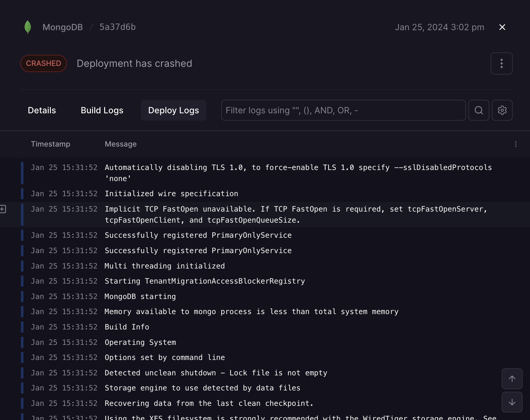
Task: Focus the Filter logs input field
Action: coord(343,110)
